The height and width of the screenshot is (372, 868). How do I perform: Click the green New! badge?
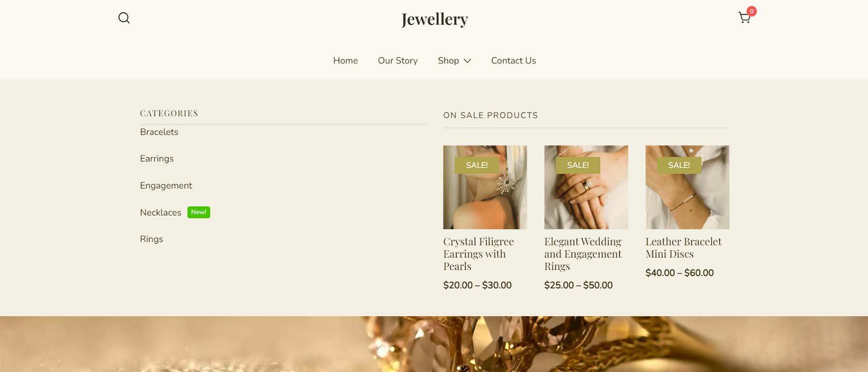click(198, 212)
